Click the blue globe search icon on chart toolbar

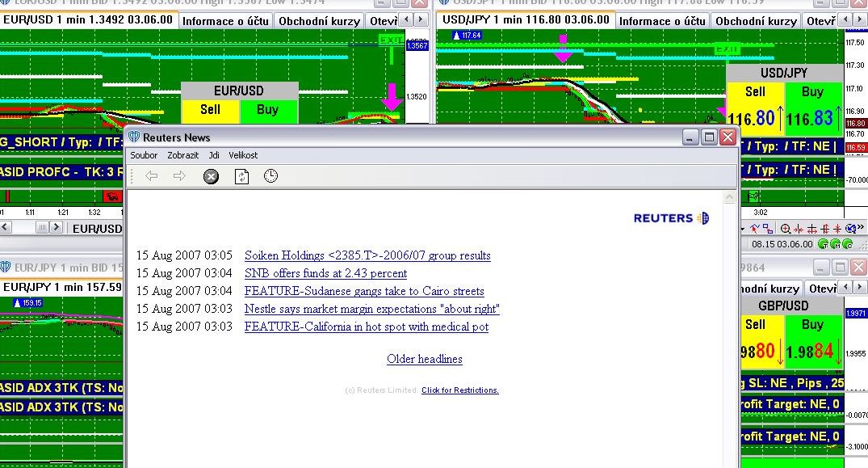[x=851, y=228]
